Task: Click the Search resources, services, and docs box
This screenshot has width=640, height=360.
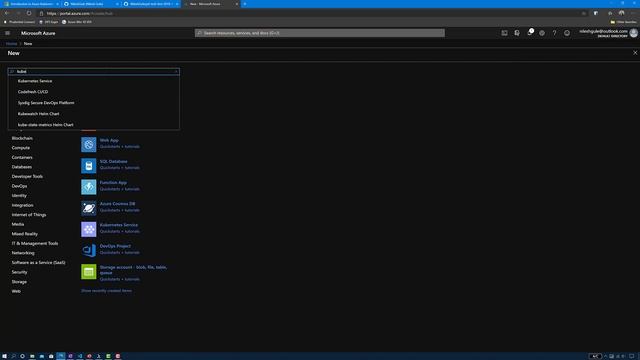Action: [320, 33]
